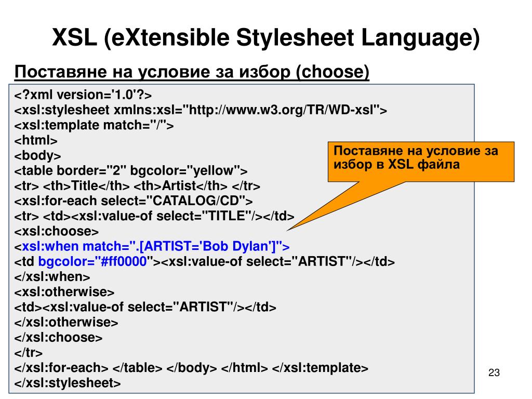Click the </xsl:otherwise> closing line
The height and width of the screenshot is (399, 532).
(66, 322)
